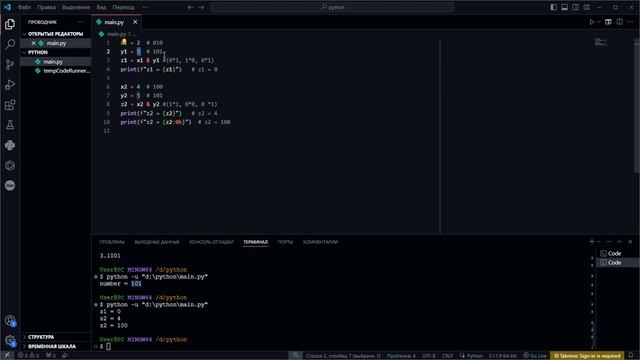Image resolution: width=640 pixels, height=360 pixels.
Task: Switch to the Консоль отладки tab
Action: [211, 242]
